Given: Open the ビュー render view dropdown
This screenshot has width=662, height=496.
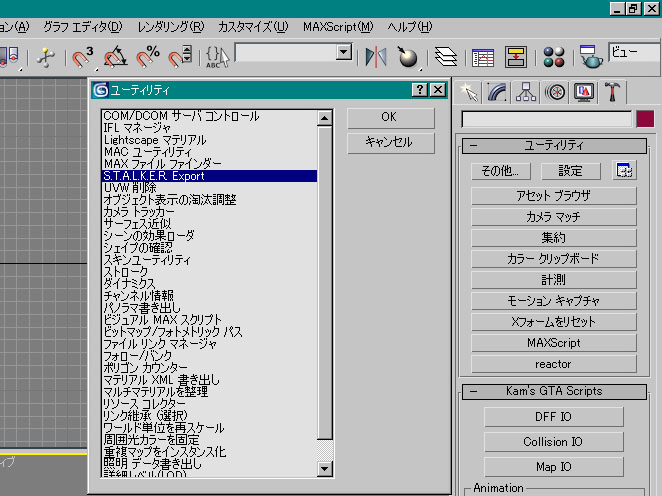Looking at the screenshot, I should 635,53.
